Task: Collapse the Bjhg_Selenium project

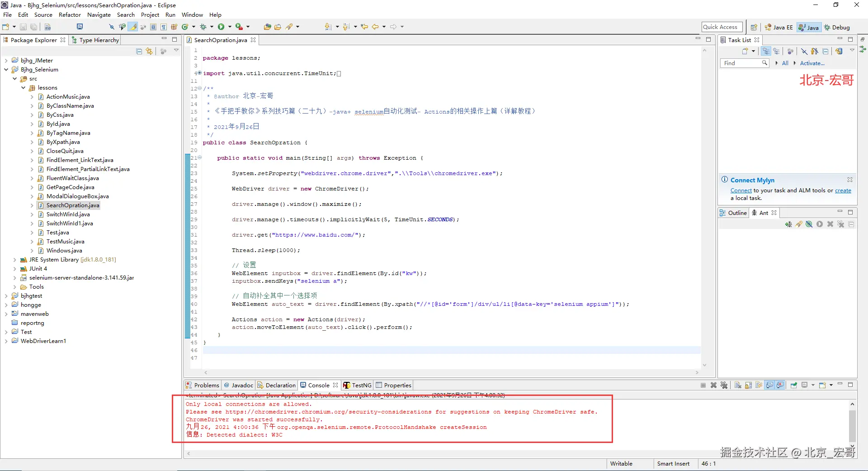Action: pos(6,70)
